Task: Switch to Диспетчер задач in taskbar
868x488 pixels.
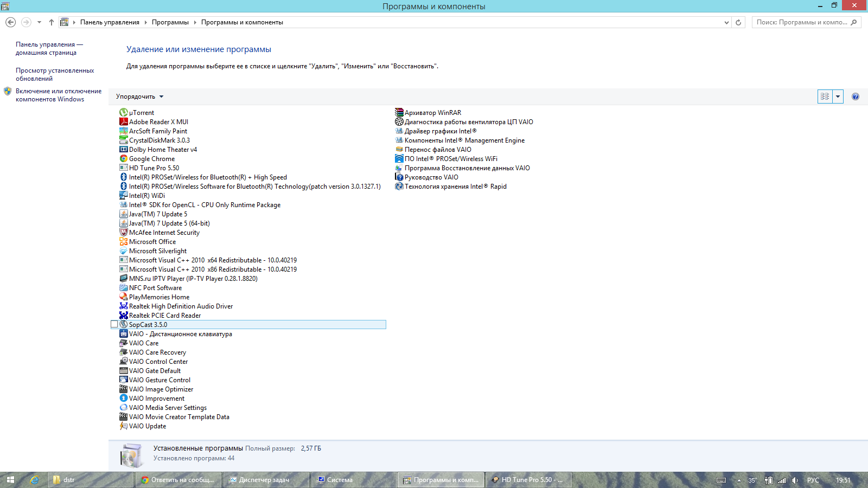Action: click(264, 480)
